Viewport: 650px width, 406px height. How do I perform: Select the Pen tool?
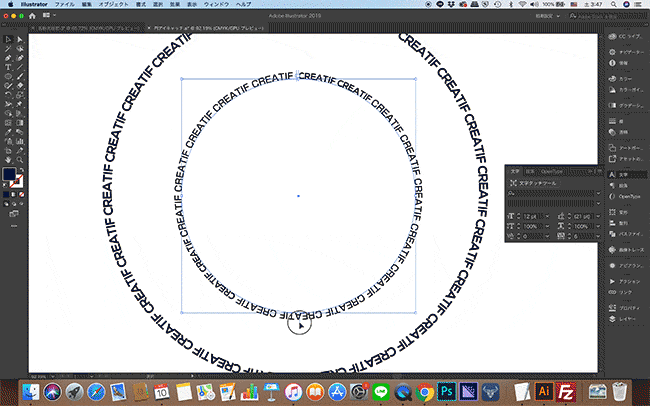(8, 58)
